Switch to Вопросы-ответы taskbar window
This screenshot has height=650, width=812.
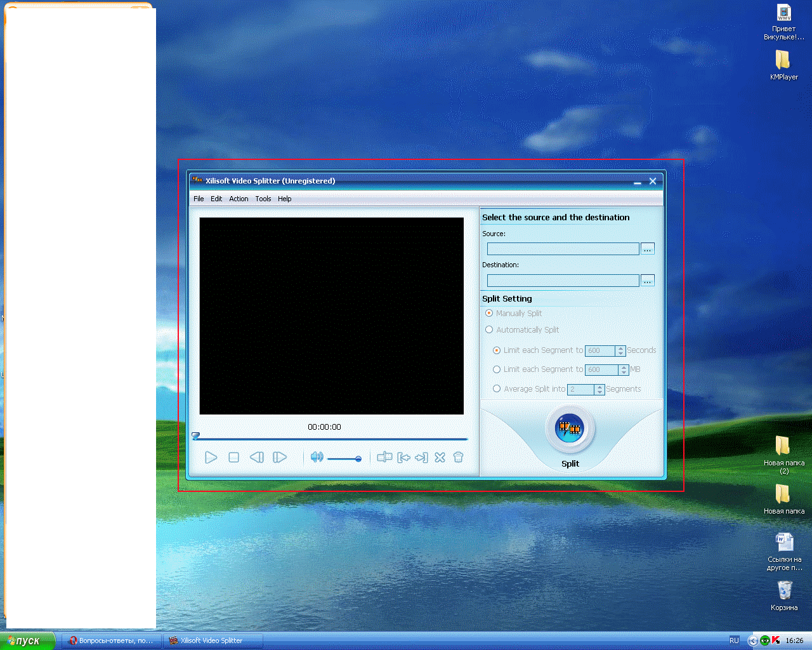pos(112,640)
